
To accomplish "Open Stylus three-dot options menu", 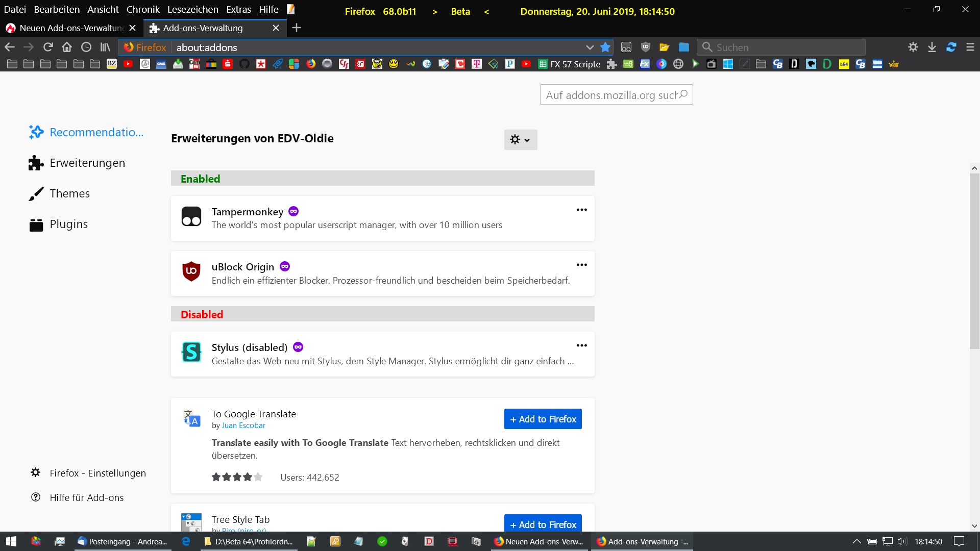I will point(581,346).
